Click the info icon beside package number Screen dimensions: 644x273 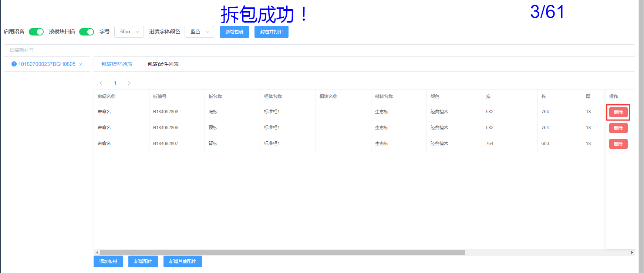pos(14,64)
